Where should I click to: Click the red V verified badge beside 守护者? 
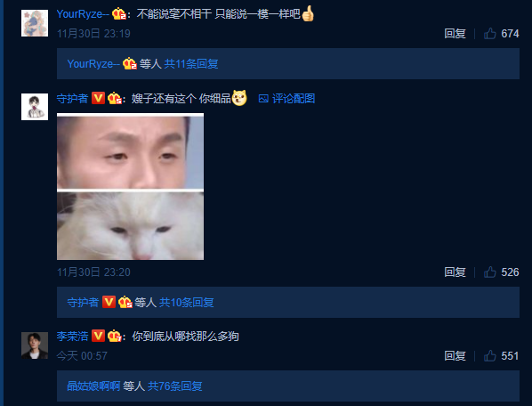99,99
